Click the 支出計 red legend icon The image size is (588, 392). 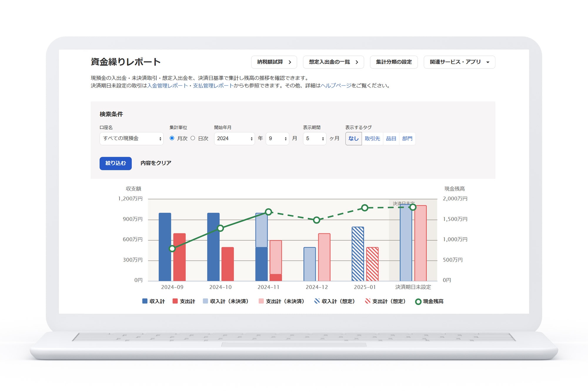click(176, 301)
